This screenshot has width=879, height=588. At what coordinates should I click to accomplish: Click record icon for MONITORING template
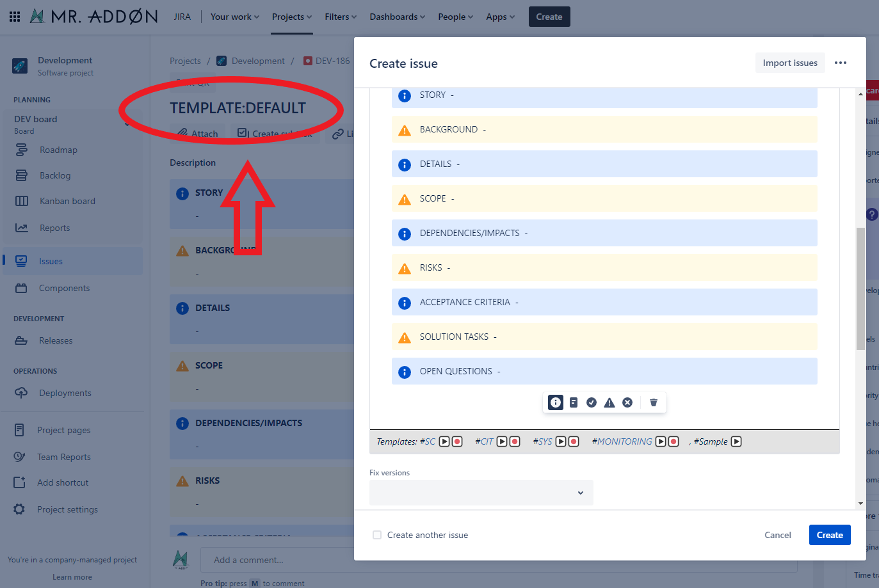(673, 441)
